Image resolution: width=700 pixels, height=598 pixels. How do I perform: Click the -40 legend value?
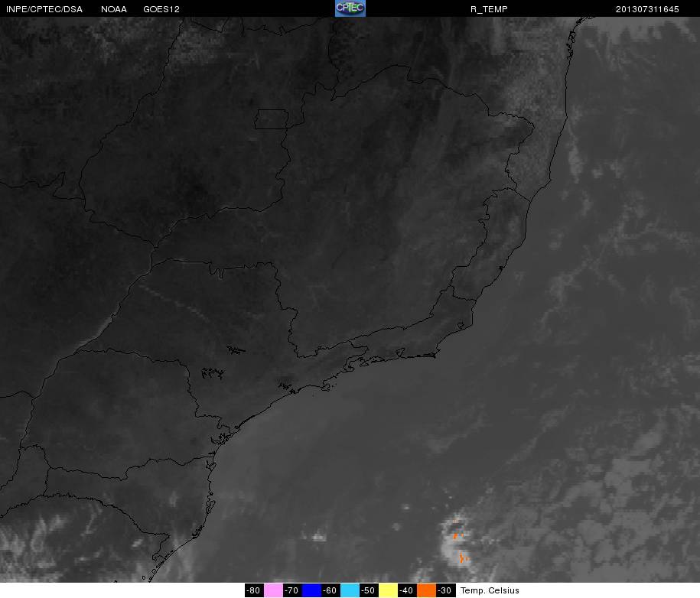407,590
